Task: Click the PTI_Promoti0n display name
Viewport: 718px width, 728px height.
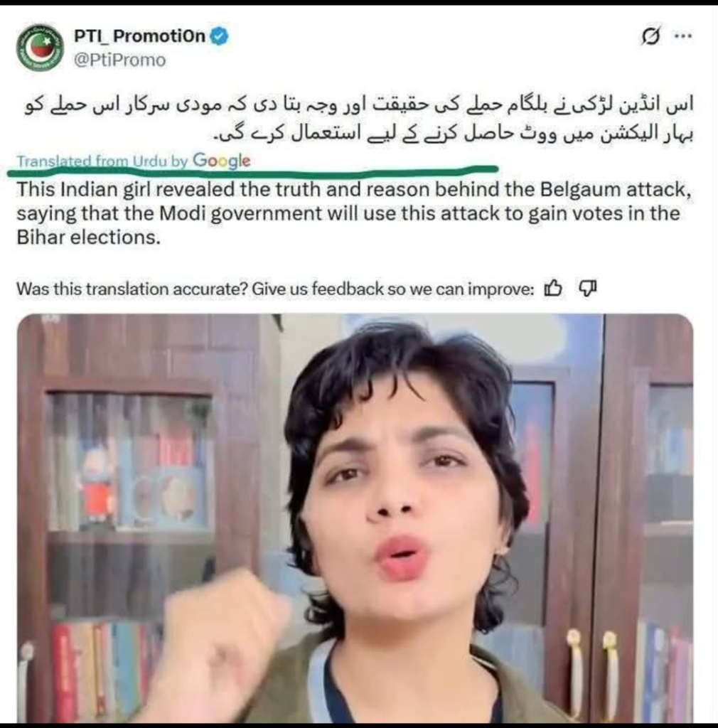Action: [140, 36]
